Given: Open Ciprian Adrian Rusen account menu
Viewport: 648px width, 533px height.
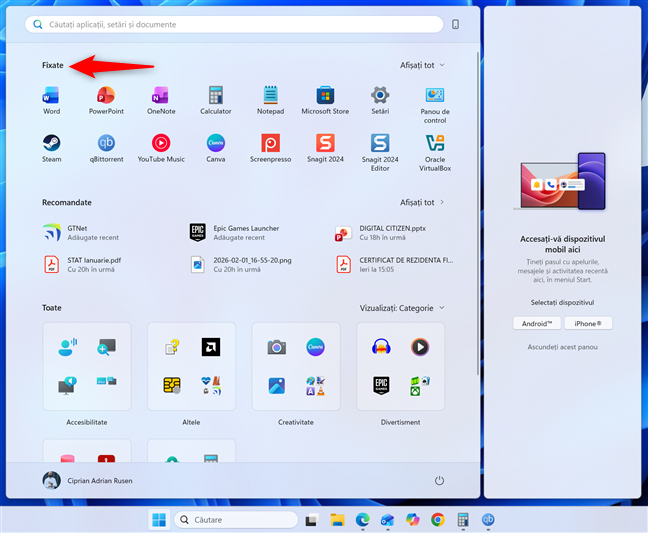Looking at the screenshot, I should click(x=88, y=481).
